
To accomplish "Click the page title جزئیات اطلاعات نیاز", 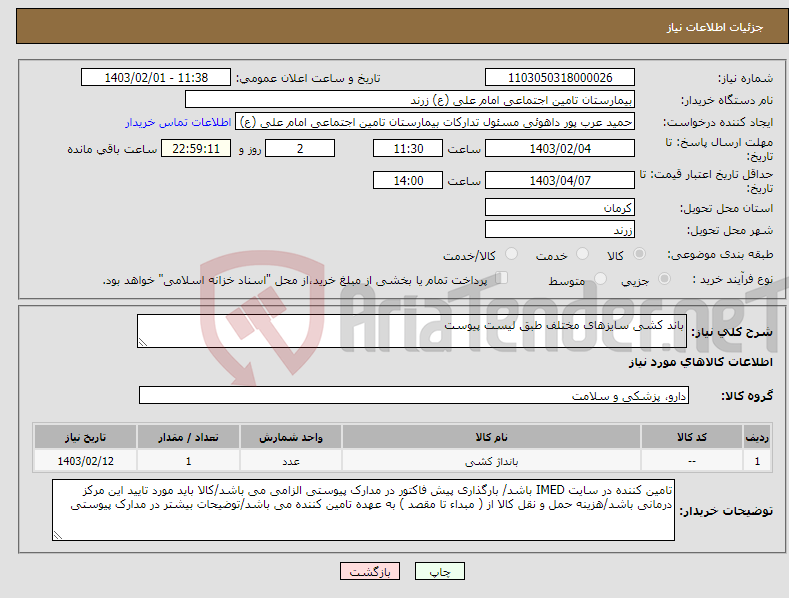I will 715,27.
